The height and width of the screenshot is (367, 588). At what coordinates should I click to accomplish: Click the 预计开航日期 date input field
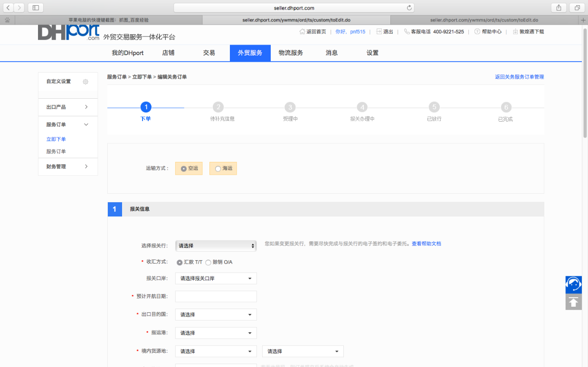216,296
